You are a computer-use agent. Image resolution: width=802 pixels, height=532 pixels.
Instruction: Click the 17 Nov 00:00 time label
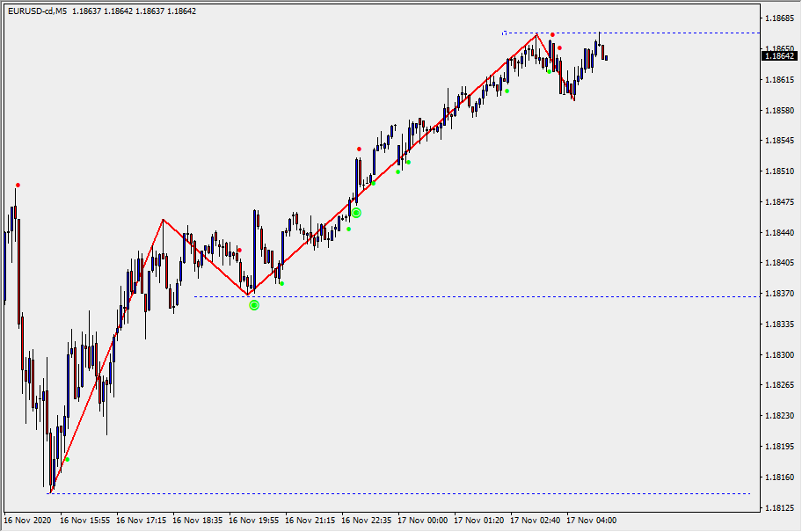[x=423, y=520]
